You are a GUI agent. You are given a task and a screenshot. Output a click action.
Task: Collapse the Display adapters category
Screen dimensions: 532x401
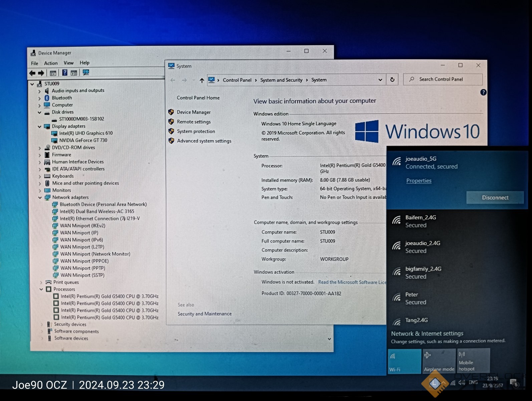click(x=39, y=127)
